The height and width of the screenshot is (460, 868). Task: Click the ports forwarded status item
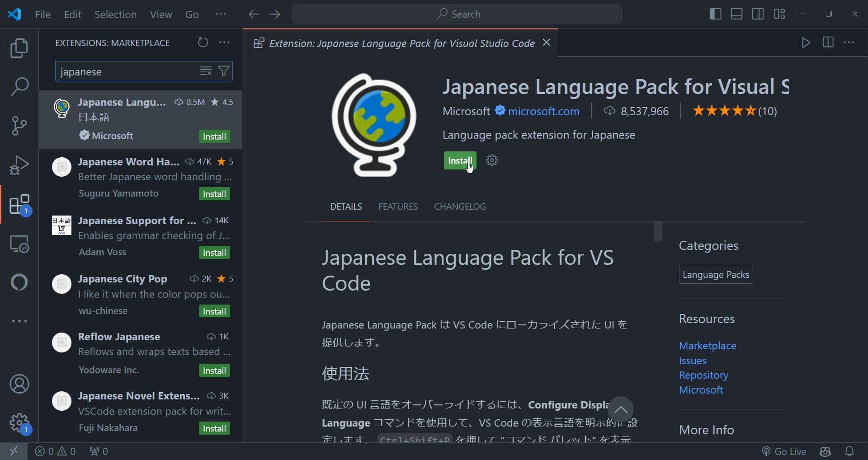[x=99, y=451]
